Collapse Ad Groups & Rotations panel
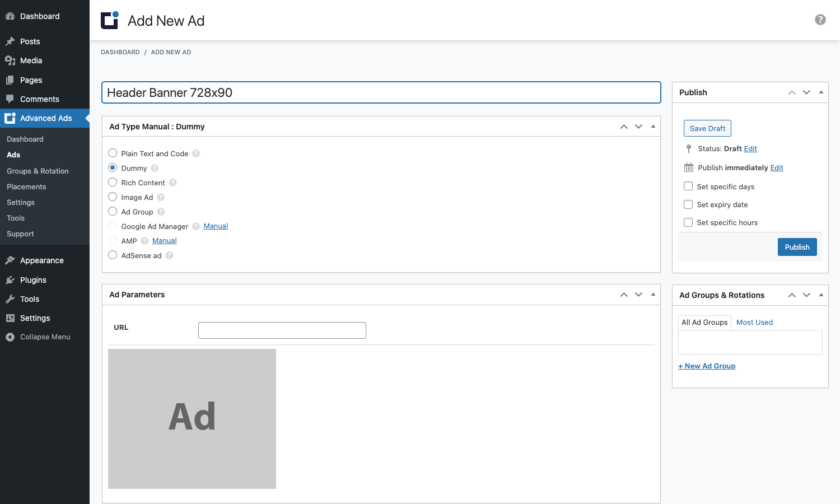Viewport: 840px width, 504px height. tap(821, 295)
